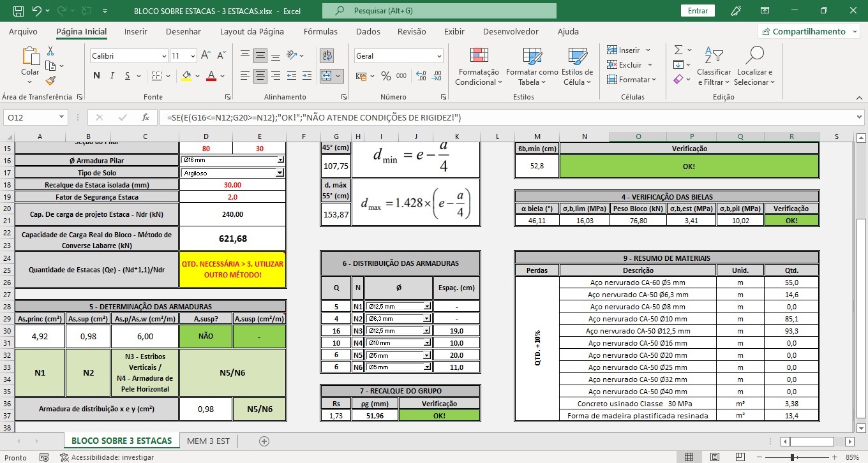Open Formatação Condicional

pos(478,66)
